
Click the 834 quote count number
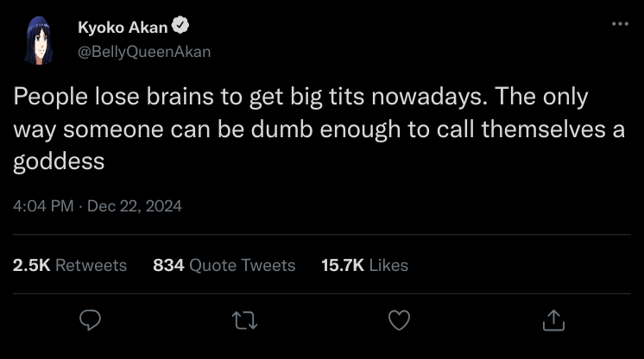(x=168, y=266)
